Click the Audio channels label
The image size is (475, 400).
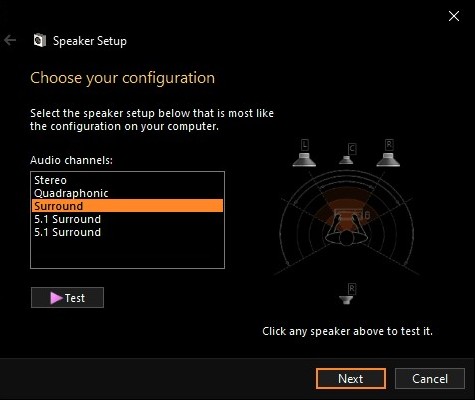pyautogui.click(x=71, y=160)
